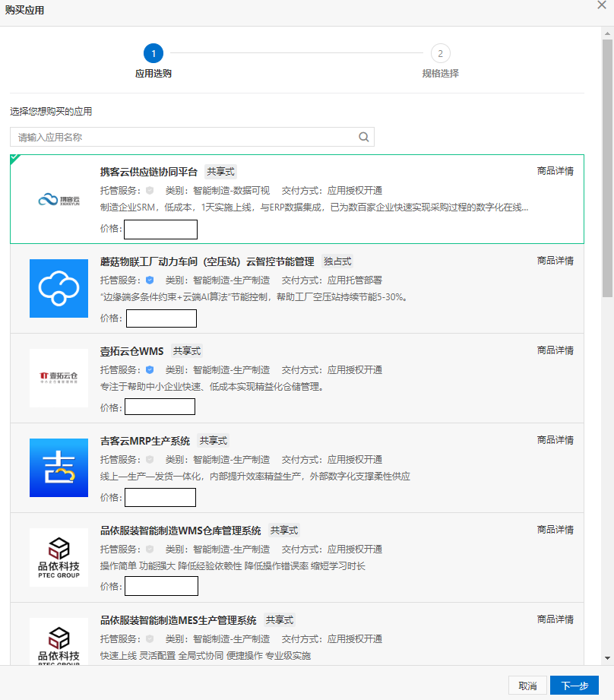Open 商品详情 for 蘑菇物联工厂动力车间
614x700 pixels.
coord(555,261)
